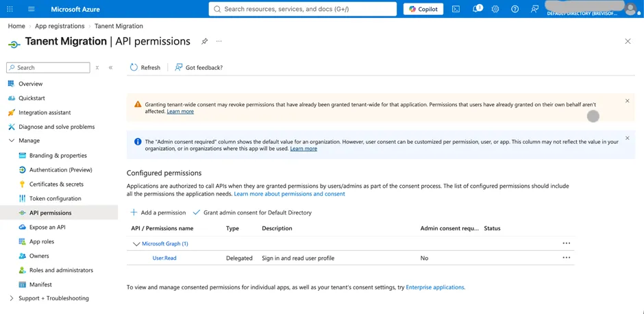The image size is (644, 314).
Task: Open Expose an API
Action: pyautogui.click(x=47, y=228)
